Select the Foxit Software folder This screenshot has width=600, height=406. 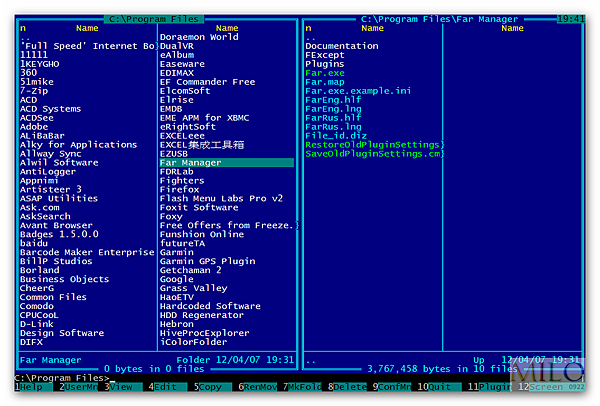pyautogui.click(x=199, y=207)
